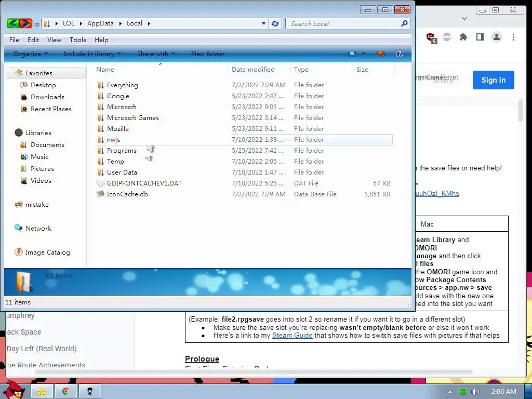Select the IconCache.db file icon
Screen dimensions: 532x399
[x=100, y=194]
